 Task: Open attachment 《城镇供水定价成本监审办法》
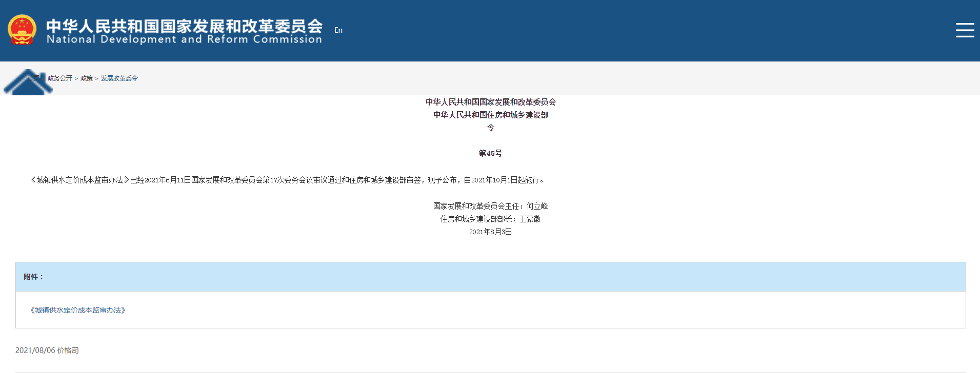click(78, 310)
